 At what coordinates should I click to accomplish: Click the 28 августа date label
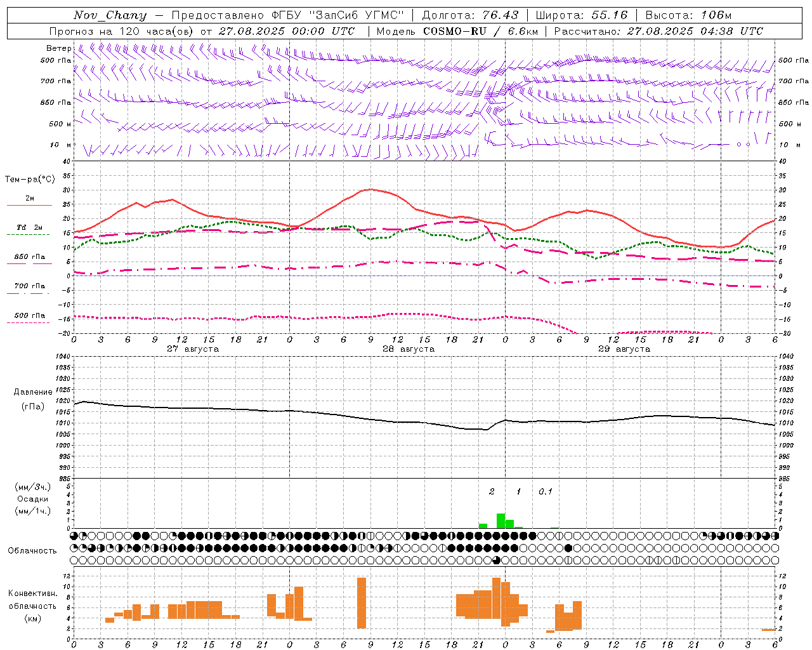408,349
